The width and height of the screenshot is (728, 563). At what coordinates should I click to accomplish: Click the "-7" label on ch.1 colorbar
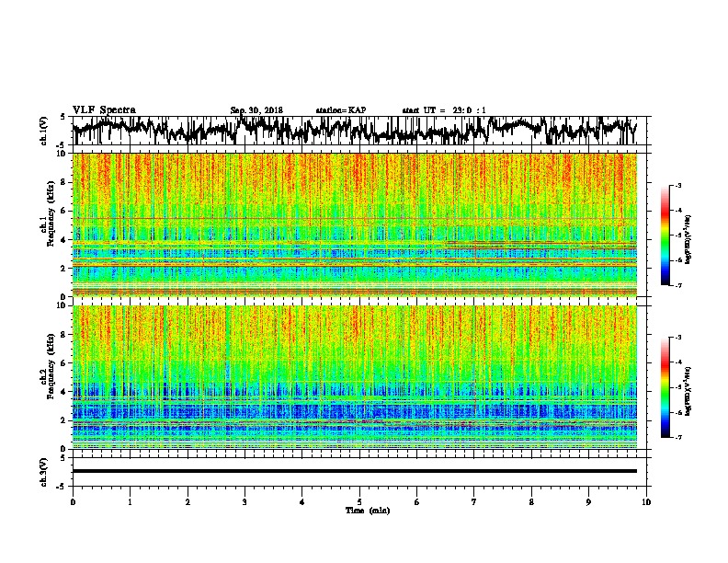coord(678,285)
